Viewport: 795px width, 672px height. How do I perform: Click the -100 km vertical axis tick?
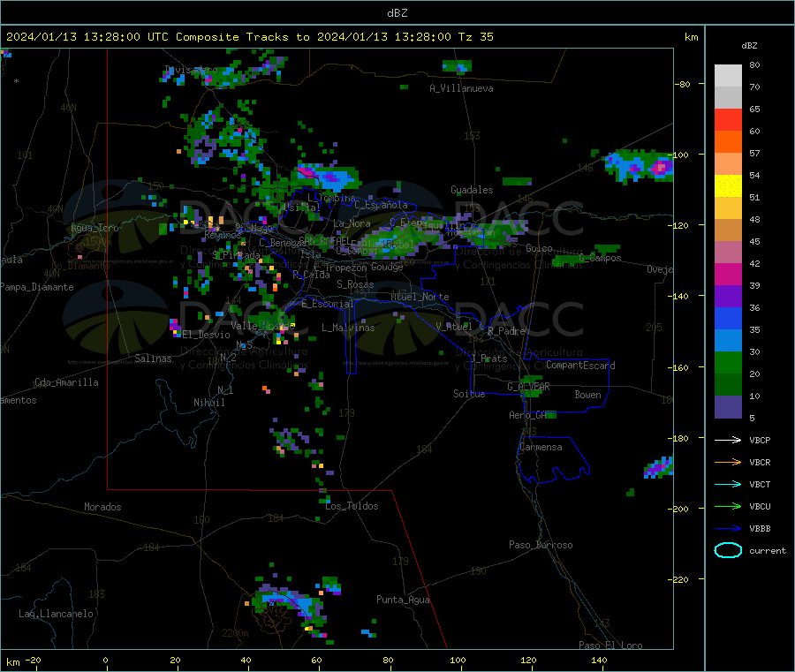tap(680, 155)
